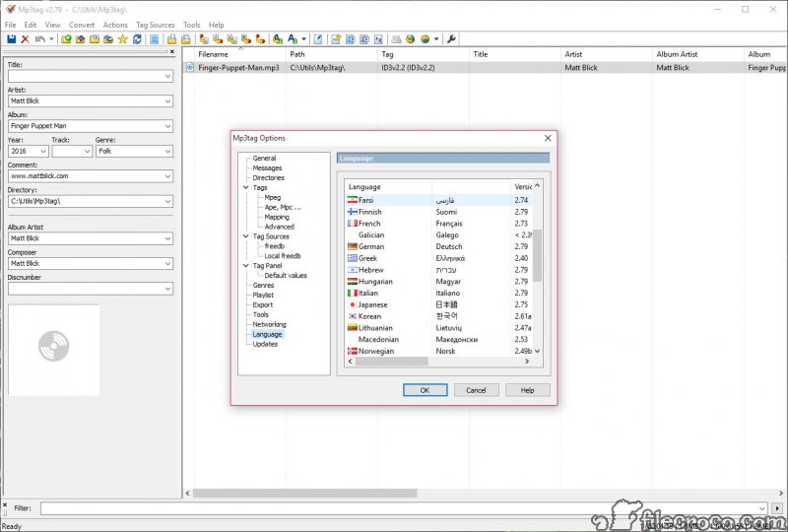This screenshot has height=532, width=788.
Task: Click the Undo arrow toolbar icon
Action: 39,39
